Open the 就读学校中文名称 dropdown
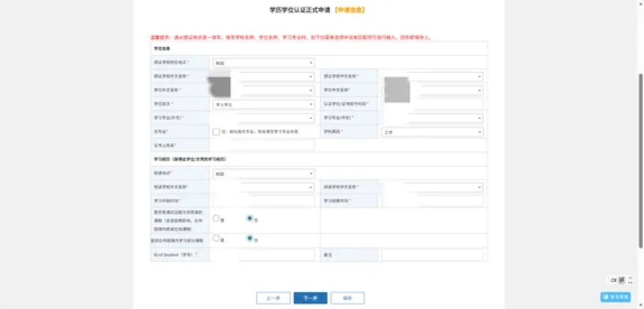Image resolution: width=644 pixels, height=309 pixels. [x=432, y=187]
